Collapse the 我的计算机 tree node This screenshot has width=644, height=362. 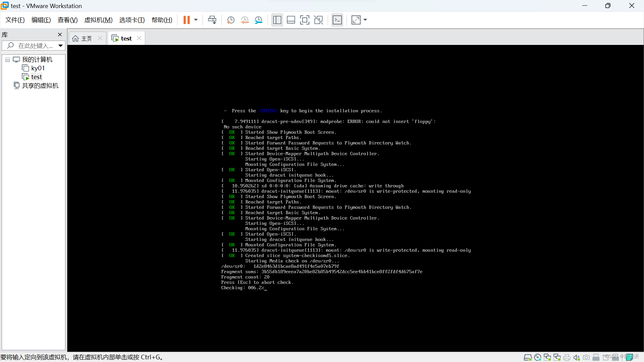pyautogui.click(x=7, y=60)
